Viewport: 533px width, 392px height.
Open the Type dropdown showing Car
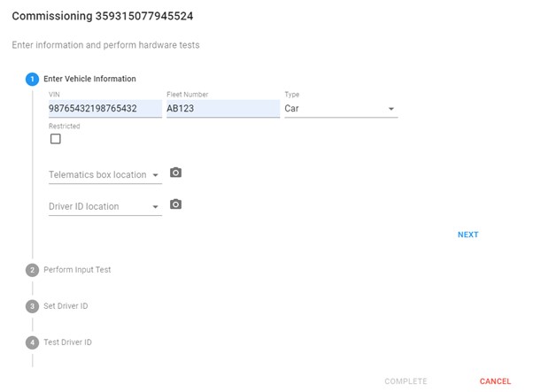click(x=340, y=109)
